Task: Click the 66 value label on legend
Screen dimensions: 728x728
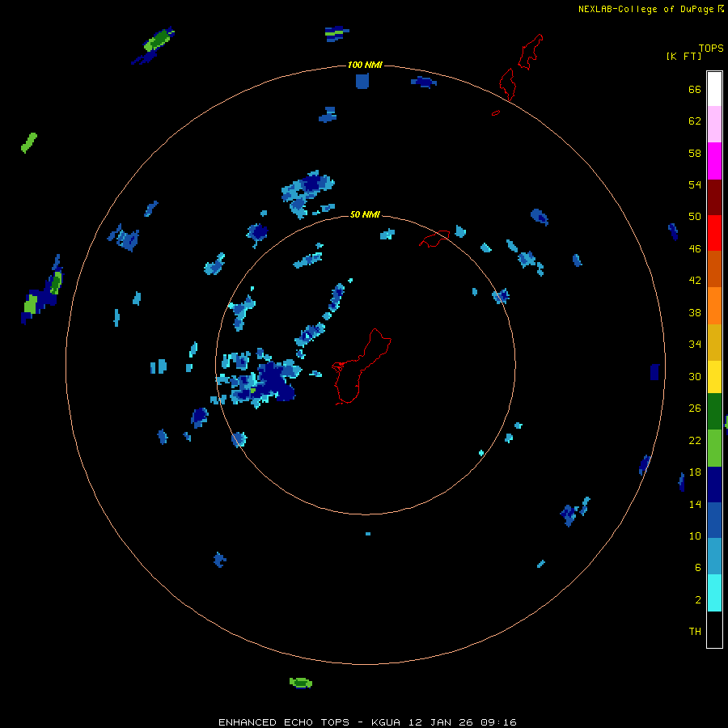Action: pos(695,89)
